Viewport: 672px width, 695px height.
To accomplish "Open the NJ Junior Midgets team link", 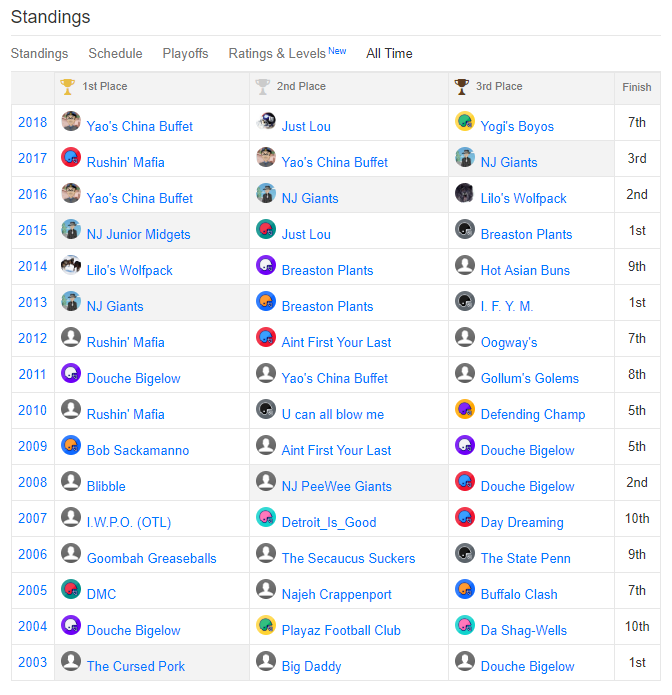I will (138, 234).
